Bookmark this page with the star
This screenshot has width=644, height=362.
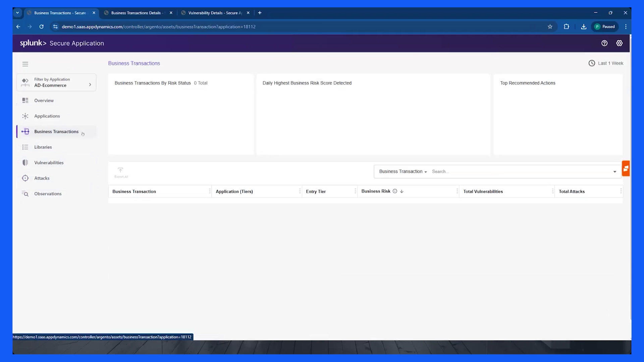[550, 27]
